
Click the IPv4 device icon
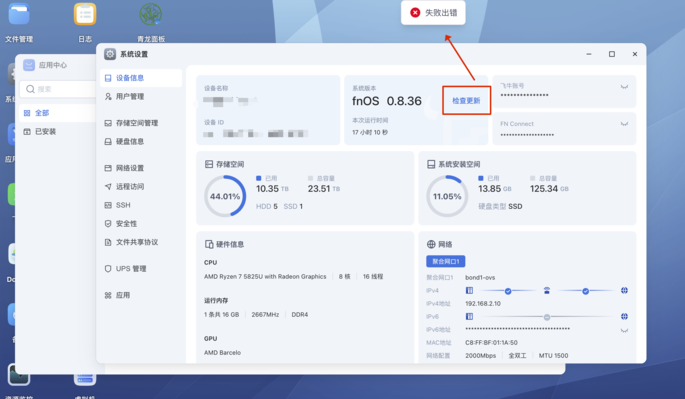(469, 291)
